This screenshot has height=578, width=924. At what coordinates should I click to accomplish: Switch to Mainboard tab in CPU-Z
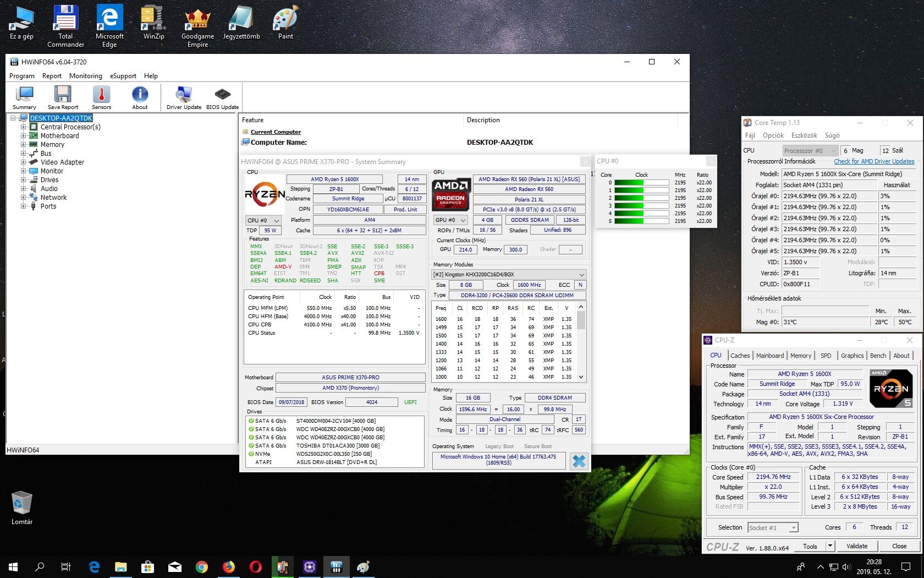pyautogui.click(x=770, y=356)
